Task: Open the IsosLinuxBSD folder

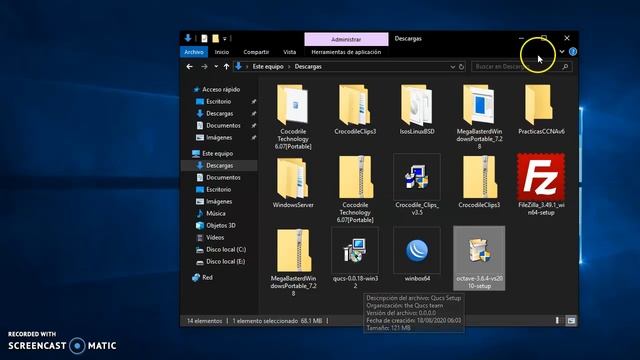Action: point(417,109)
